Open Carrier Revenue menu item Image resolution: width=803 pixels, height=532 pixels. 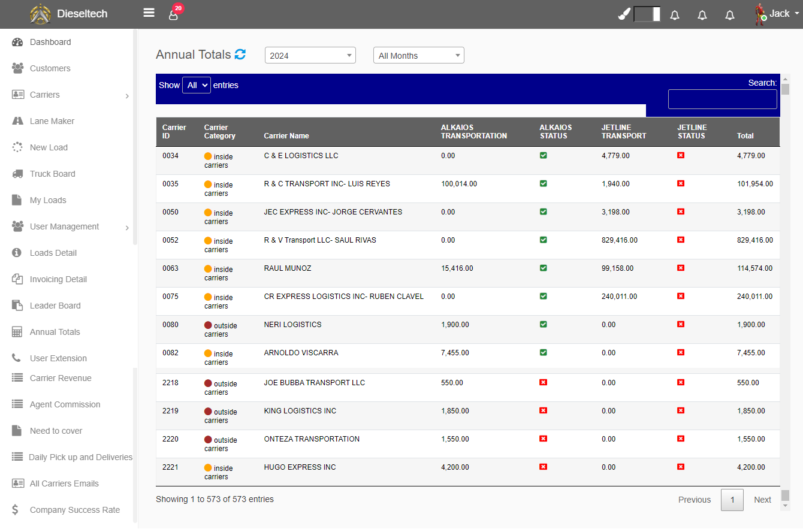[x=61, y=378]
